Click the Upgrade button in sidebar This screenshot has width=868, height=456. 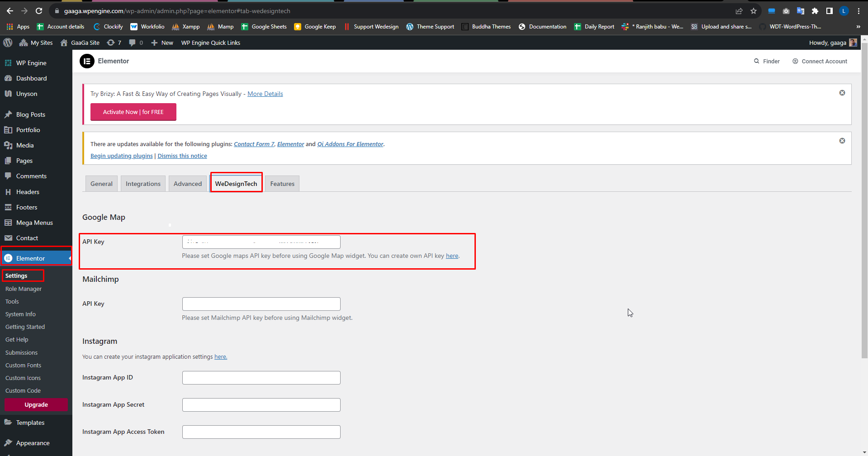(36, 404)
